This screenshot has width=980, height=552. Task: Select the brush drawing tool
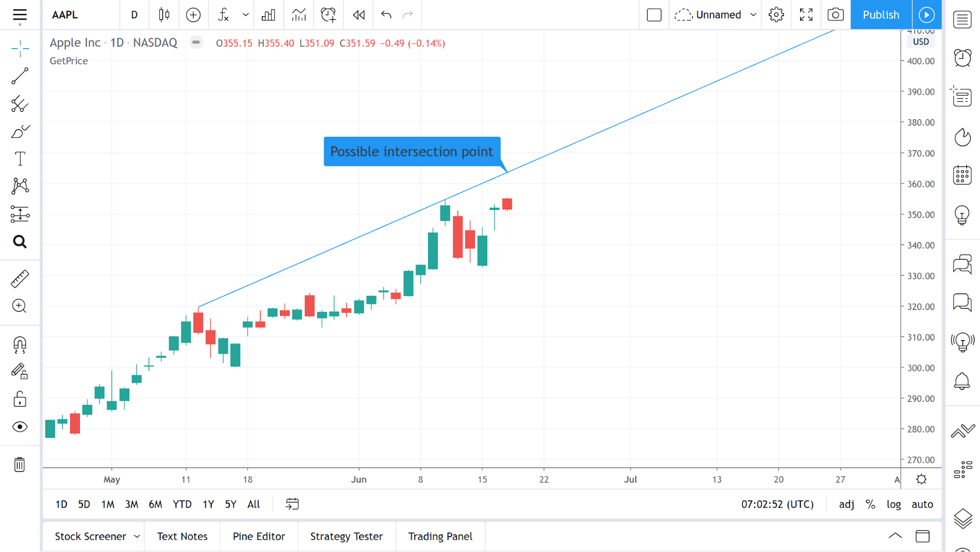20,131
